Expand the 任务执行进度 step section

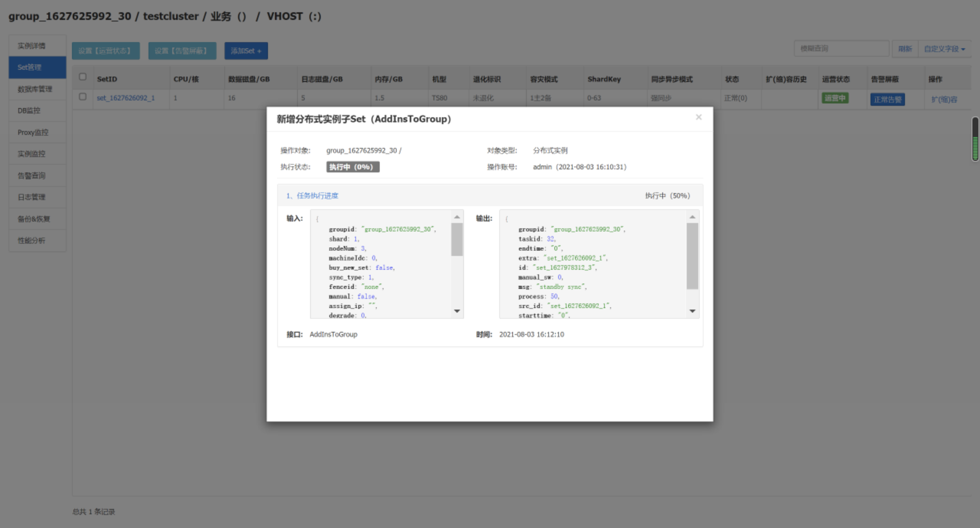coord(312,196)
